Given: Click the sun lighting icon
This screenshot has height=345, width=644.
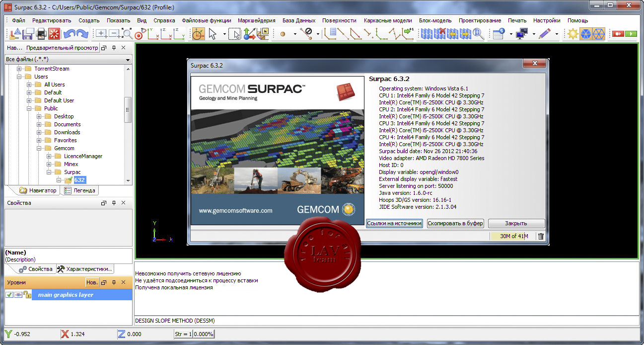Looking at the screenshot, I should (x=573, y=34).
